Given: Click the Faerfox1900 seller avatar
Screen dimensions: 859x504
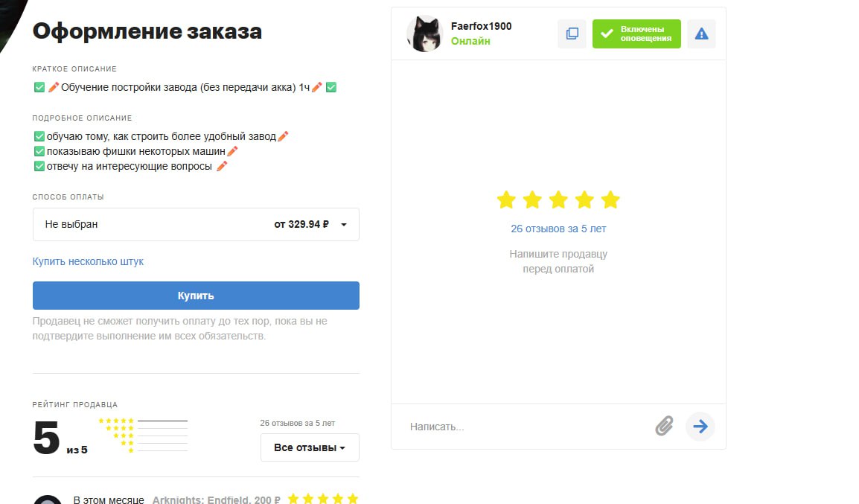Looking at the screenshot, I should [425, 34].
